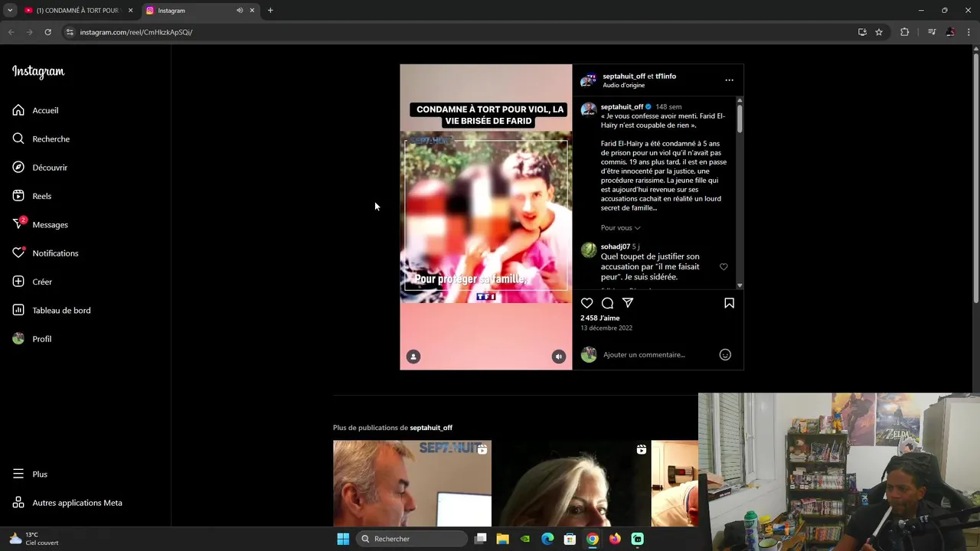Show tagged people on the reel

click(x=413, y=357)
